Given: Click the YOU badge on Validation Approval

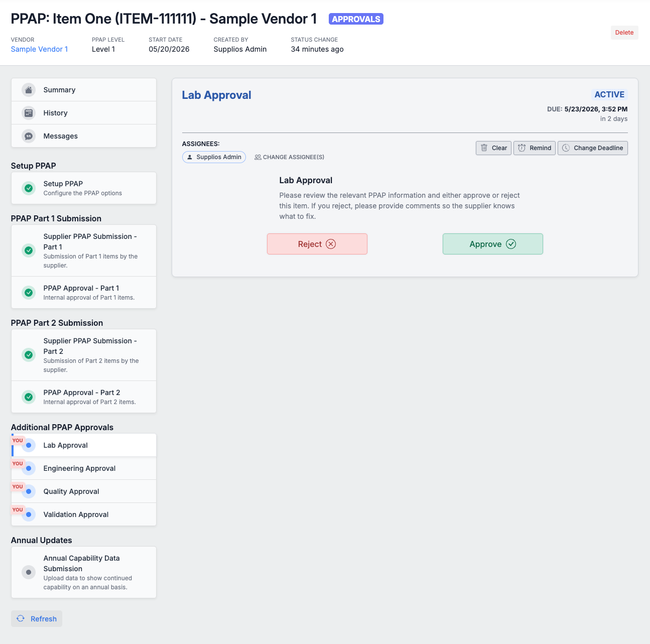Looking at the screenshot, I should point(18,509).
